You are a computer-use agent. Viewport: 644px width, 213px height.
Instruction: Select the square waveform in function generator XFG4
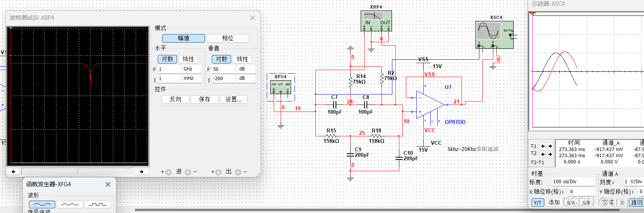pyautogui.click(x=98, y=204)
